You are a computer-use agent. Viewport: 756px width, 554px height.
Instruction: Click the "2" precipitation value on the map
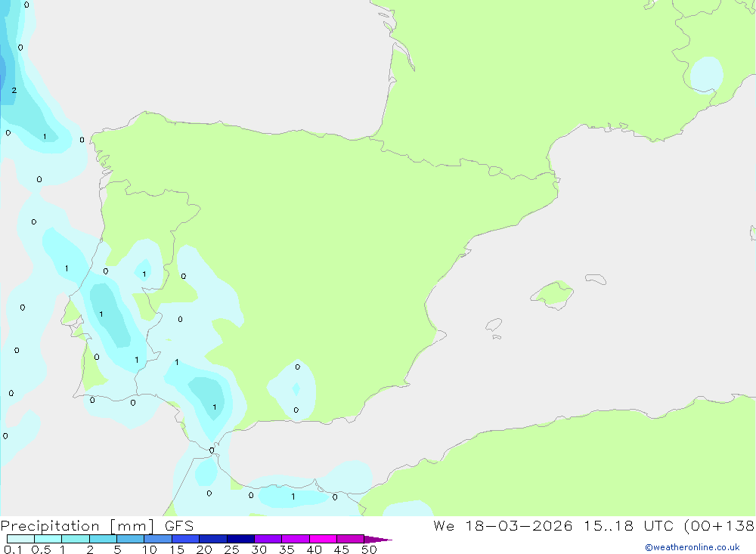tap(14, 90)
